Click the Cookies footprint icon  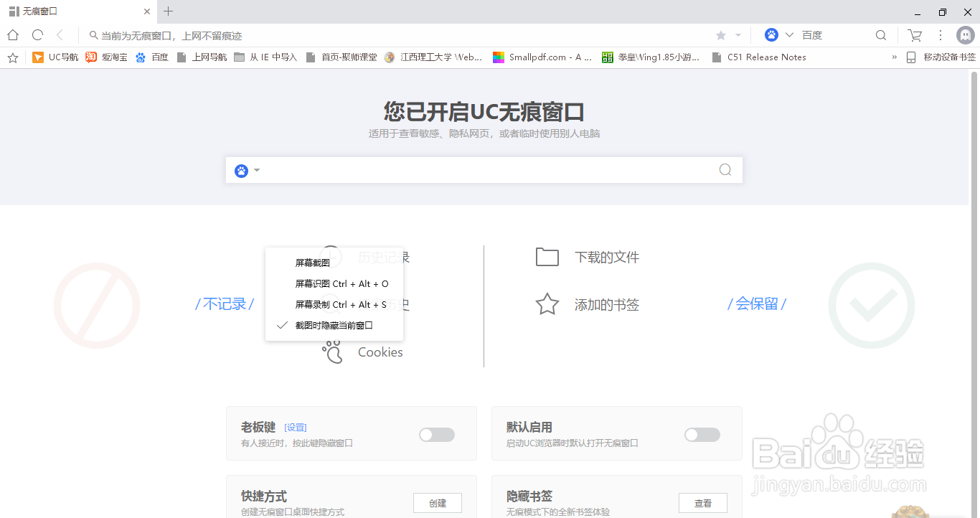333,352
